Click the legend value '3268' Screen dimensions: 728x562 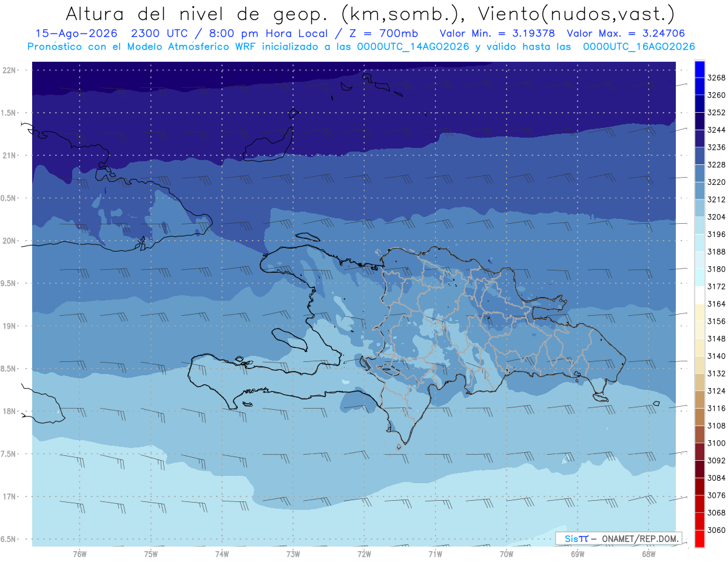click(716, 78)
